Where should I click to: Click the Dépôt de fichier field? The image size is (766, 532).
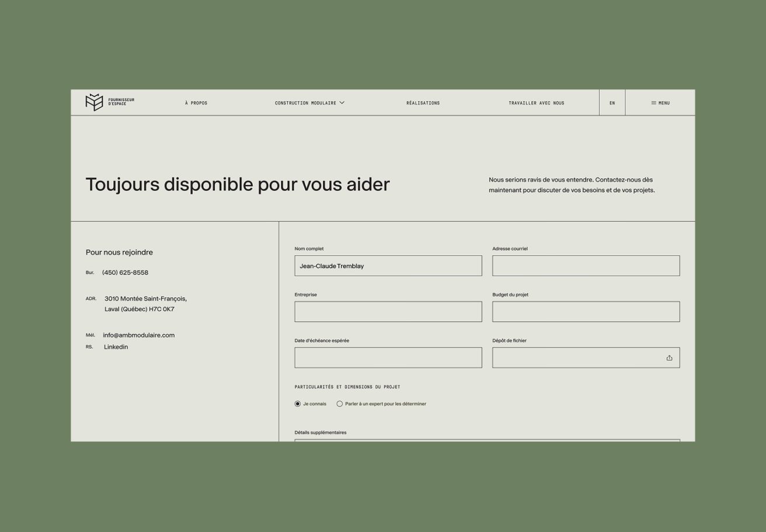pyautogui.click(x=578, y=358)
